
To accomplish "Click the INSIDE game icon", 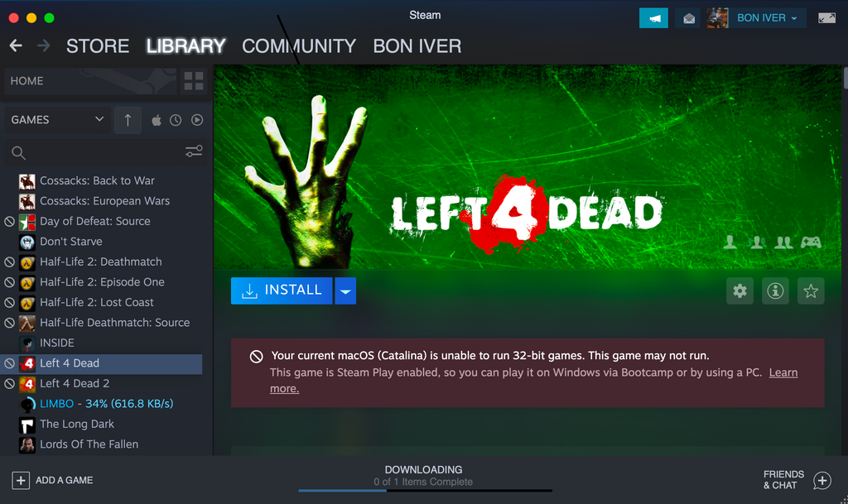I will coord(27,343).
